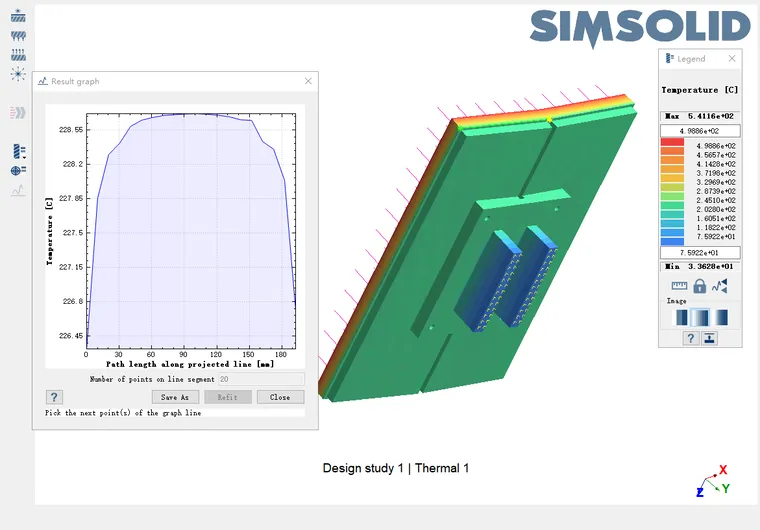Click the red color band in legend
The width and height of the screenshot is (760, 530).
tap(672, 145)
